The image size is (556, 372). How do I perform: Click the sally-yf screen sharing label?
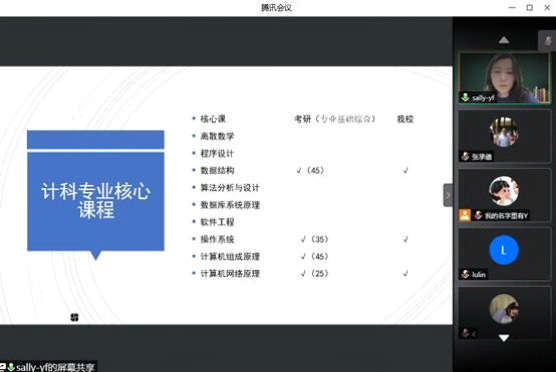[48, 367]
